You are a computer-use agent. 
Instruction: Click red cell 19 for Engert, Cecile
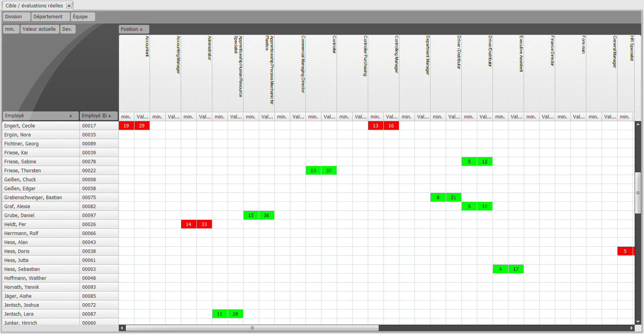coord(126,126)
